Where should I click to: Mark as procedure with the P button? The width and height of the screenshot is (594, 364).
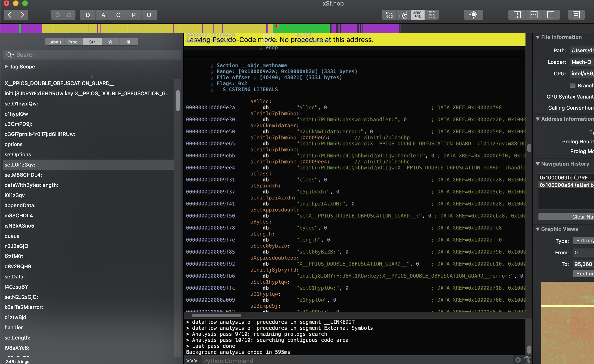134,15
